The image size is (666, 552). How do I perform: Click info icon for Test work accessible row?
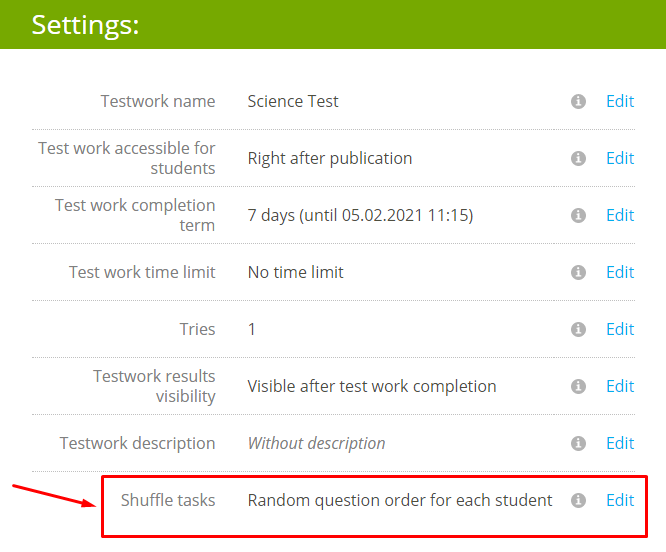578,158
